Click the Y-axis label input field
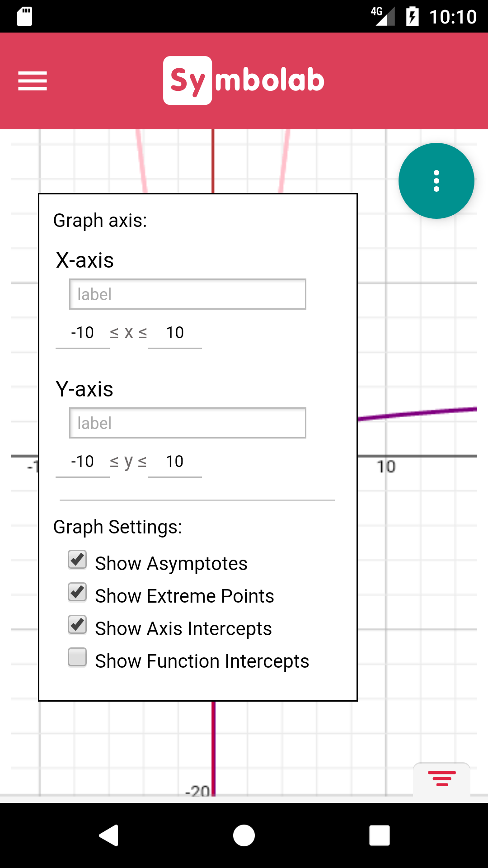Image resolution: width=488 pixels, height=868 pixels. tap(187, 423)
